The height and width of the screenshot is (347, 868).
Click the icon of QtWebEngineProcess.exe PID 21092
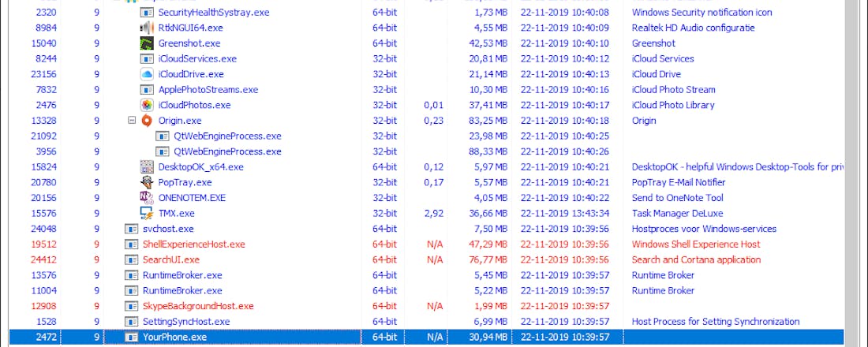[163, 136]
